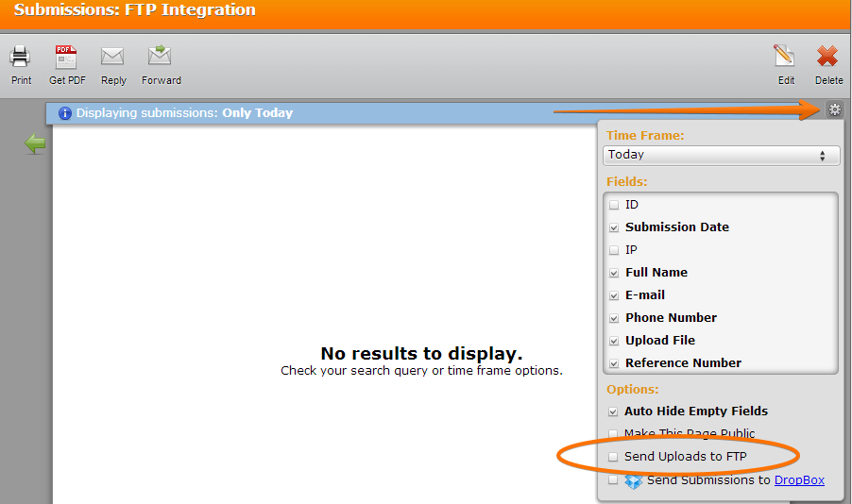Open the DropBox link
Viewport: 852px width, 504px height.
[x=799, y=480]
